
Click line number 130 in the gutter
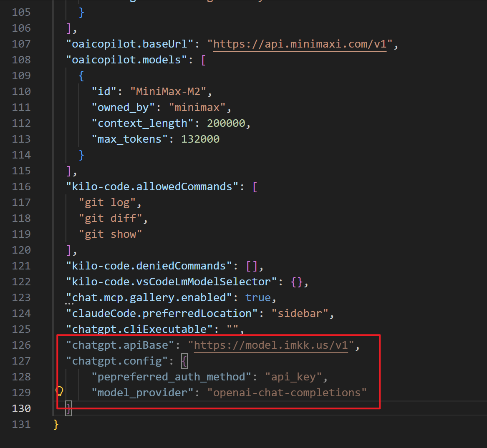pyautogui.click(x=21, y=408)
